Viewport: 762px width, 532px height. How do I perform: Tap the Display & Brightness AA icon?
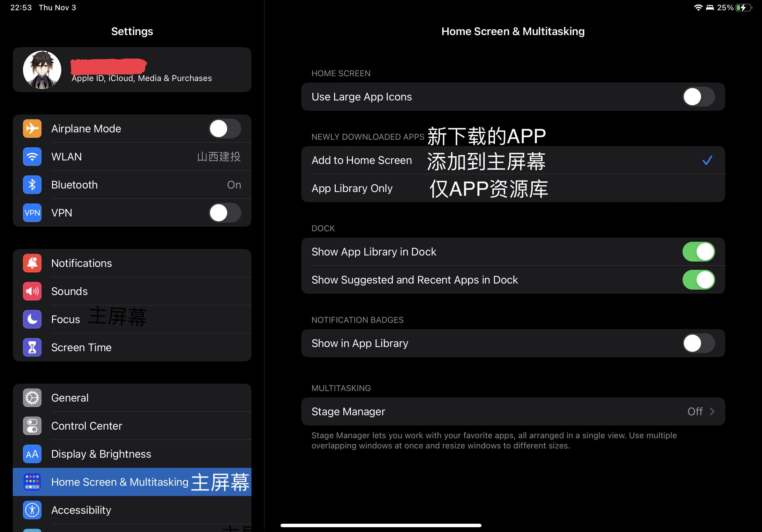click(32, 454)
